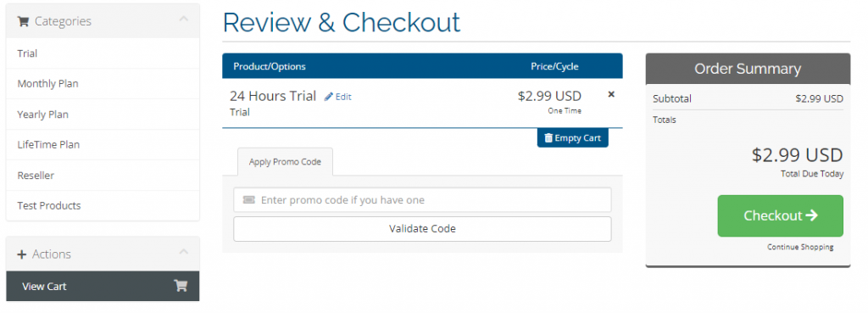868x313 pixels.
Task: Click the plus icon next to Actions
Action: [22, 254]
